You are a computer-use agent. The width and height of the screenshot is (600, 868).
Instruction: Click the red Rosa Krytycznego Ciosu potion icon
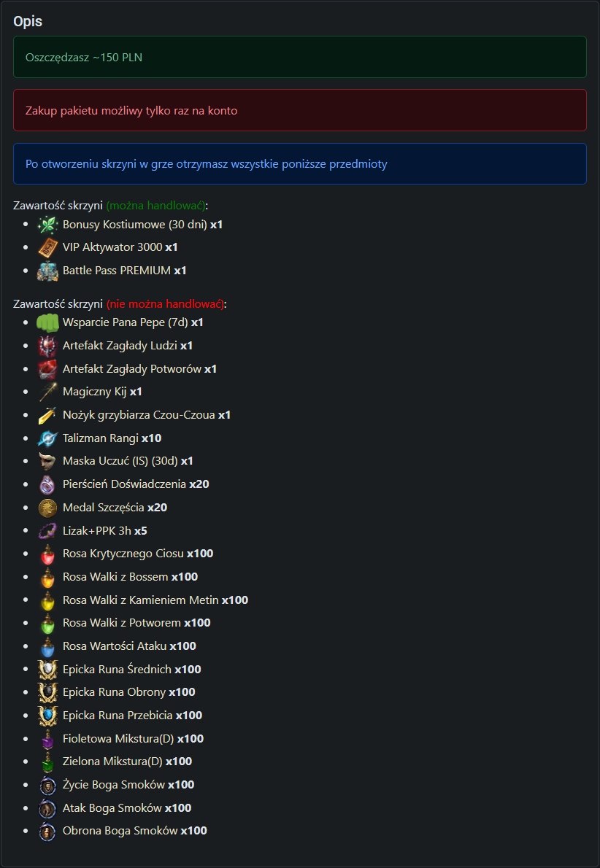click(x=47, y=554)
